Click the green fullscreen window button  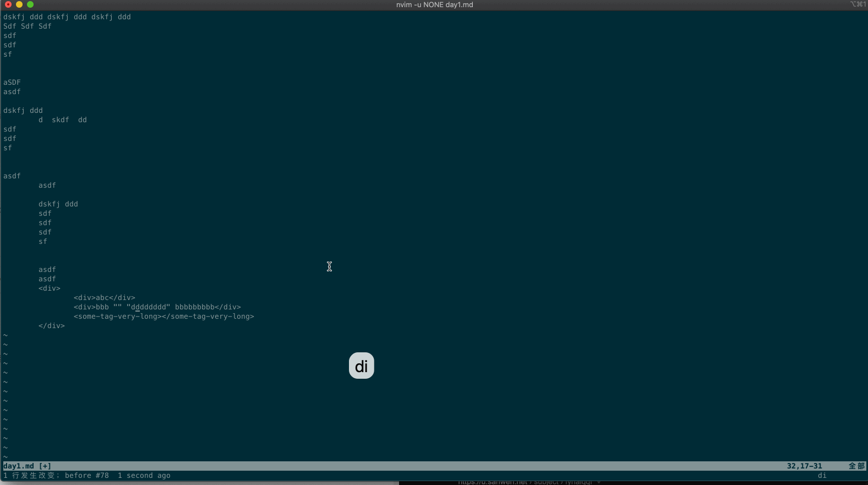click(x=30, y=4)
